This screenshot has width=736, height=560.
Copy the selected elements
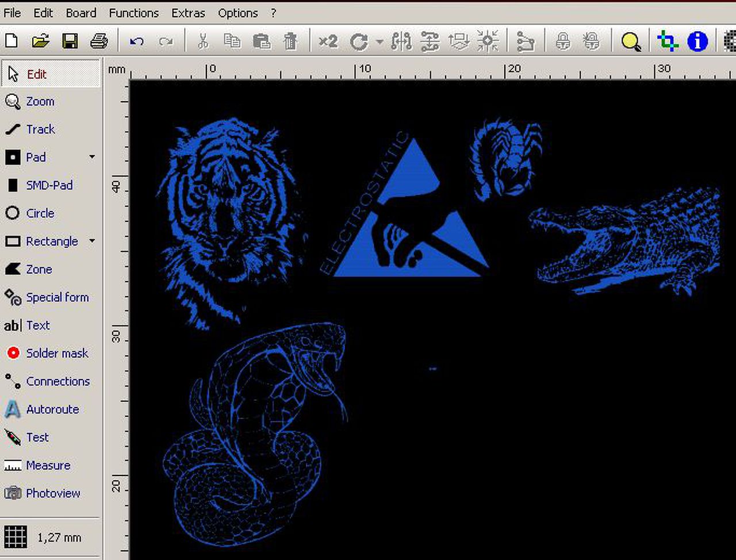click(x=232, y=41)
